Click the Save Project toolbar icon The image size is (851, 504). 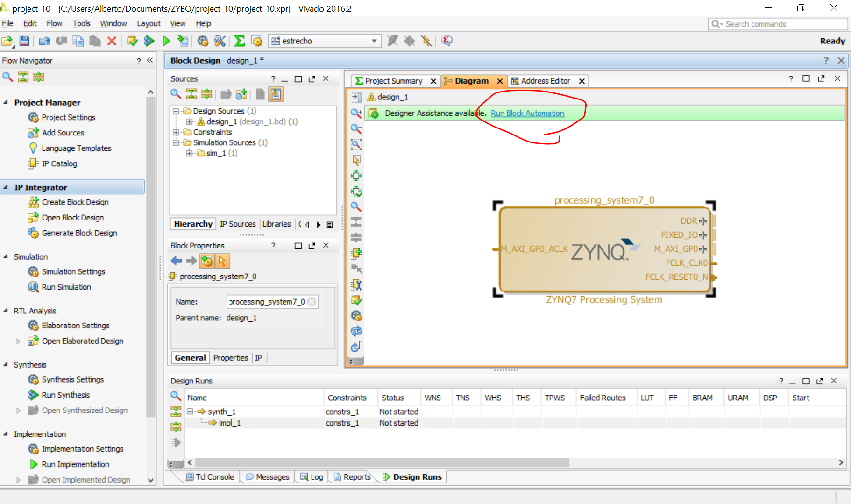point(24,41)
